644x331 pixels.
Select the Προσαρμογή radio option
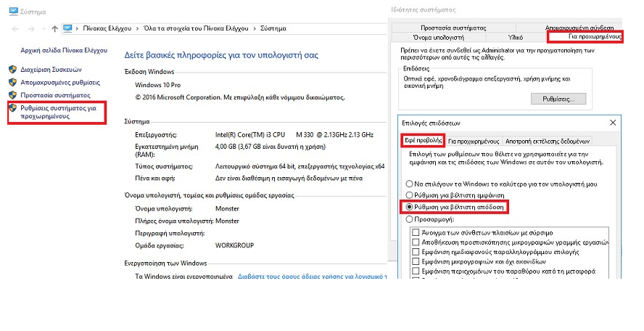410,218
